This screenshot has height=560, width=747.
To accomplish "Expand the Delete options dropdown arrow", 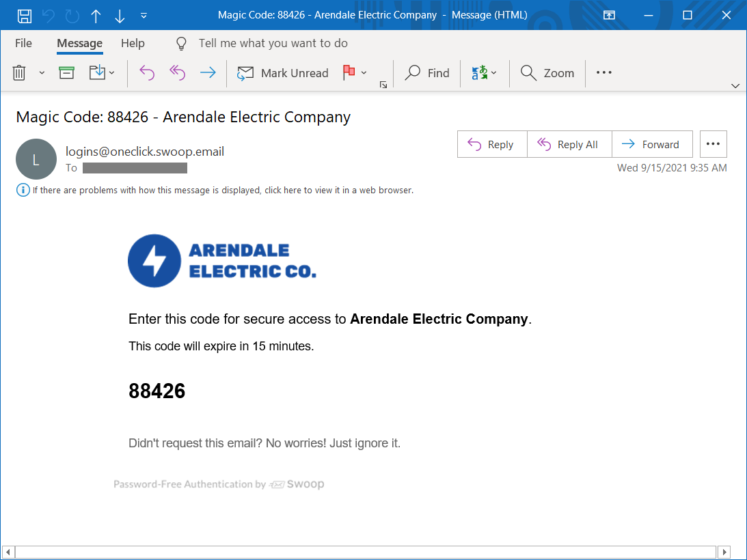I will [x=42, y=73].
